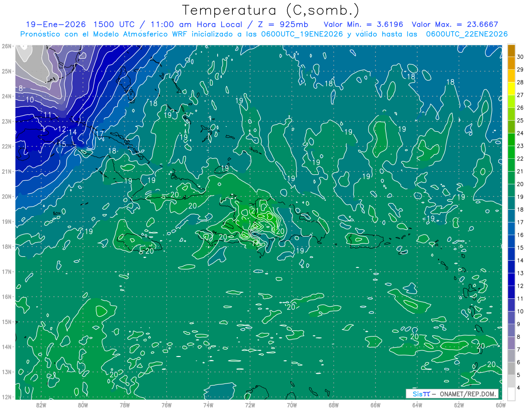Pick the dark blue band between 11 and 12
532x411 pixels.
click(511, 292)
